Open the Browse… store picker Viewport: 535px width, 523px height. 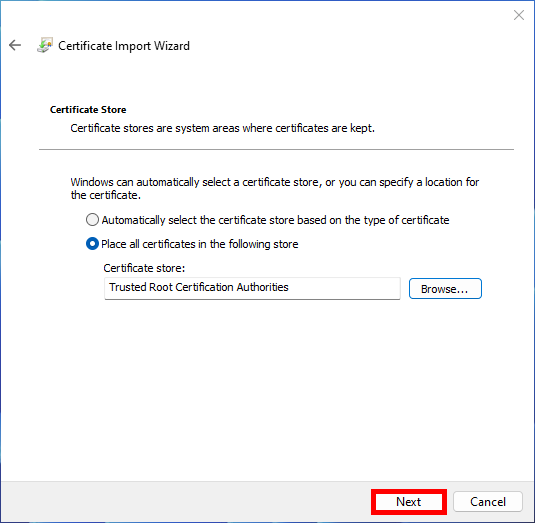pyautogui.click(x=445, y=289)
